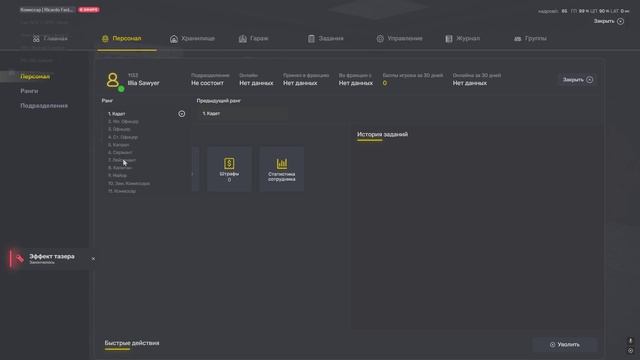This screenshot has width=640, height=360.
Task: Click the red badge near Комиссар title
Action: pyautogui.click(x=89, y=10)
